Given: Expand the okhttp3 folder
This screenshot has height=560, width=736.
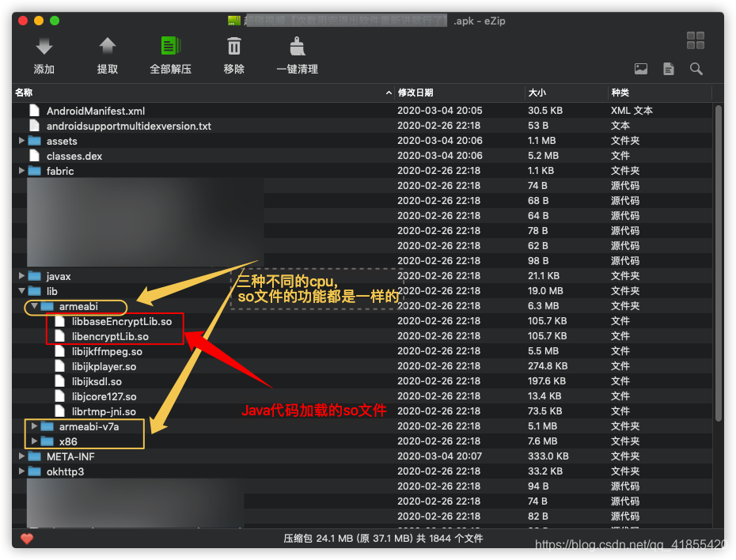Looking at the screenshot, I should coord(21,471).
